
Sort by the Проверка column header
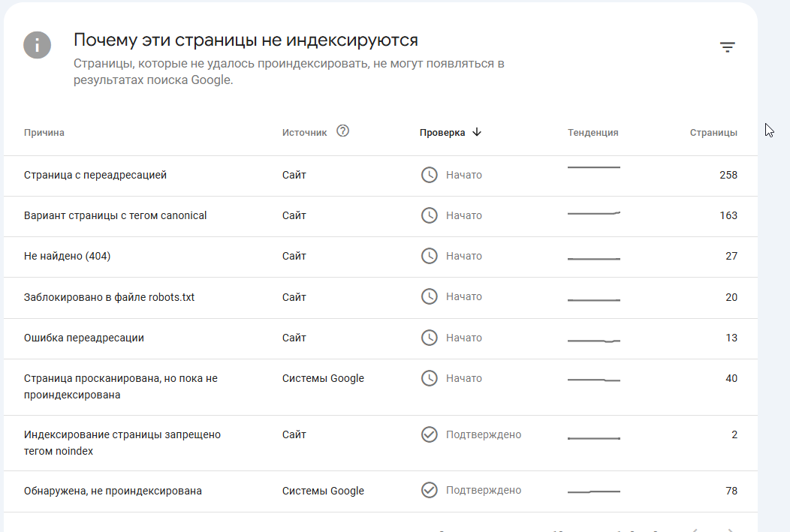[x=442, y=132]
